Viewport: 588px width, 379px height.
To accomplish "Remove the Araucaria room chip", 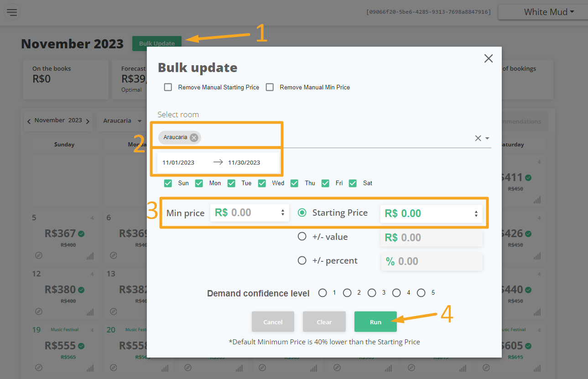I will coord(194,137).
